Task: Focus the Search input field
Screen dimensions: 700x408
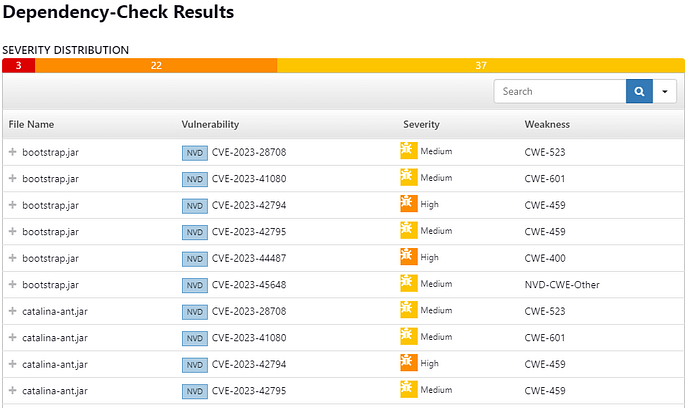Action: click(560, 92)
